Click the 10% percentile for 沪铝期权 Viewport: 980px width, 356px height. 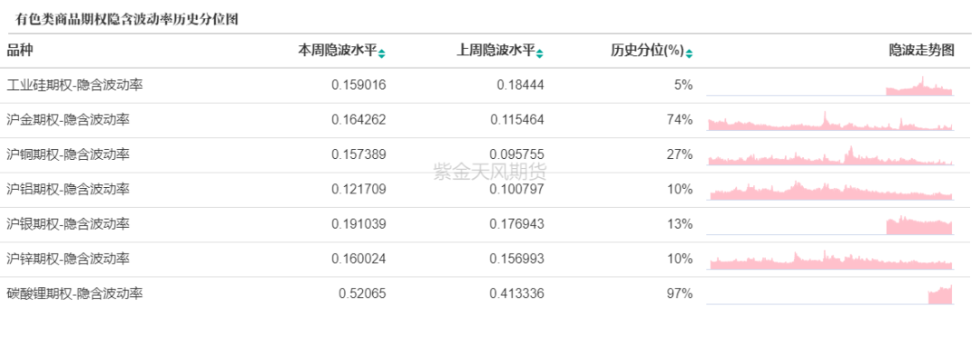pos(680,189)
